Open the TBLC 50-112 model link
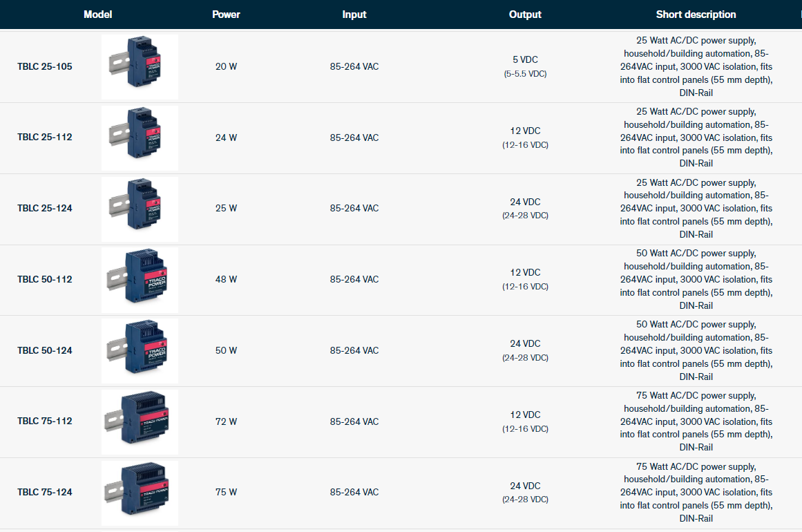 45,280
